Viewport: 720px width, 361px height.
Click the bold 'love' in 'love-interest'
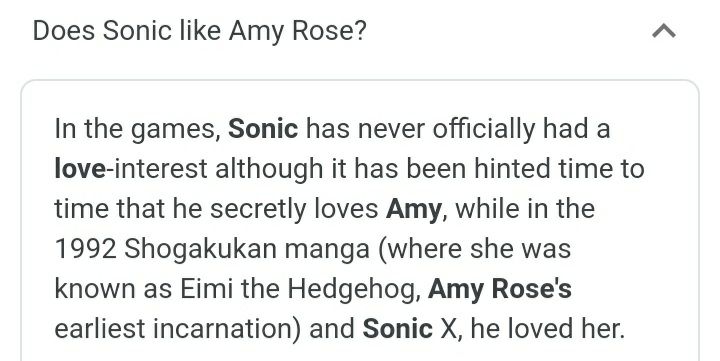(x=80, y=169)
